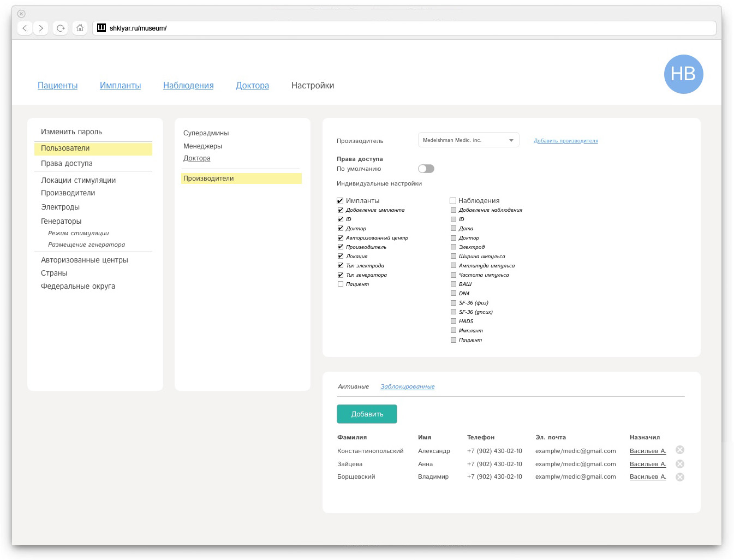Image resolution: width=734 pixels, height=560 pixels.
Task: Click the browser forward arrow
Action: [x=41, y=28]
